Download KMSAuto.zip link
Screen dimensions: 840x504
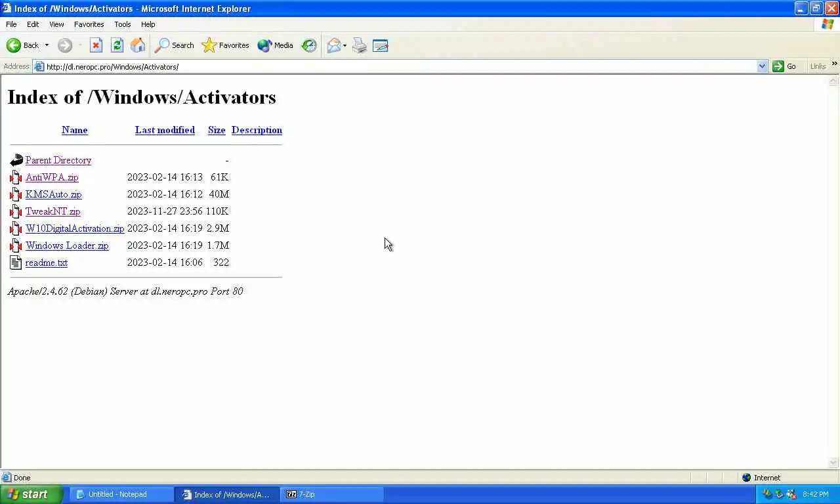point(54,194)
